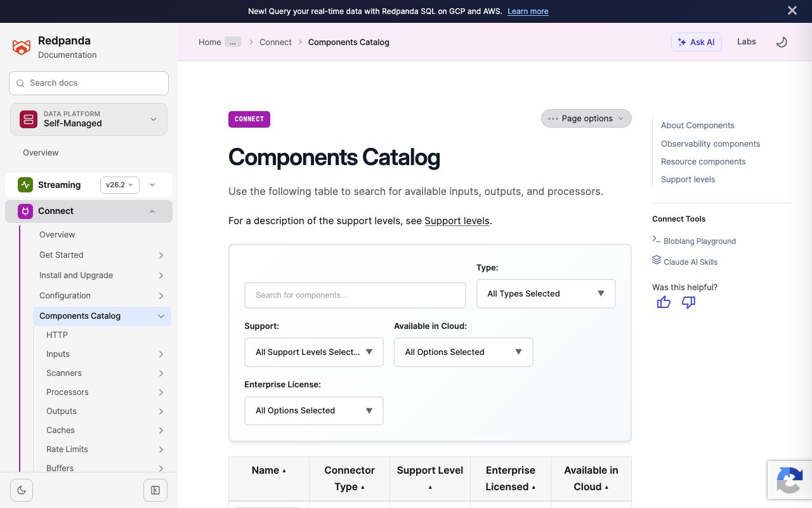This screenshot has height=508, width=812.
Task: Go to Connect in the breadcrumb
Action: click(x=275, y=42)
